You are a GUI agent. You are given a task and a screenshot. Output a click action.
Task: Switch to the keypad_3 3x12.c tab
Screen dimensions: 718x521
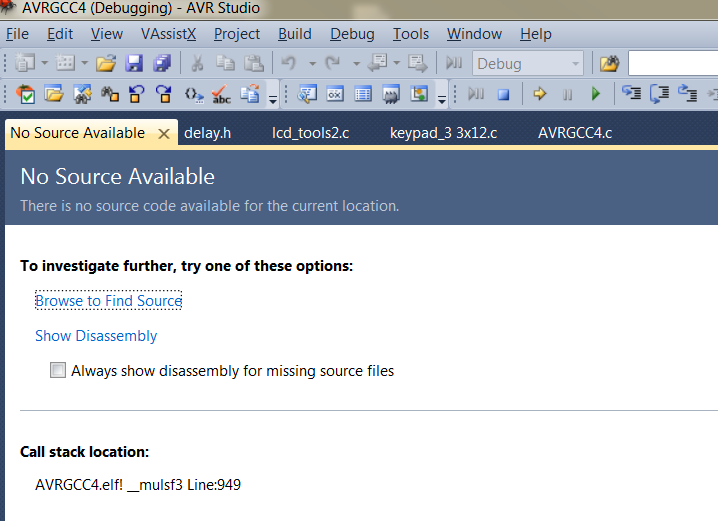click(443, 133)
